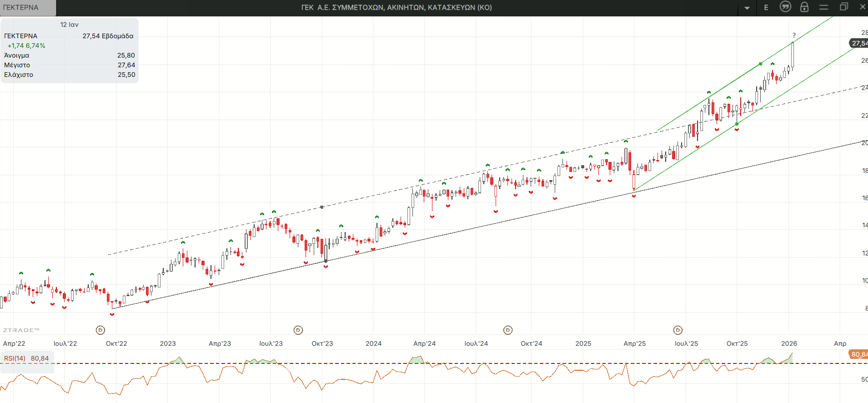The image size is (868, 403).
Task: Open the comments quote-bubble icon
Action: click(x=785, y=7)
